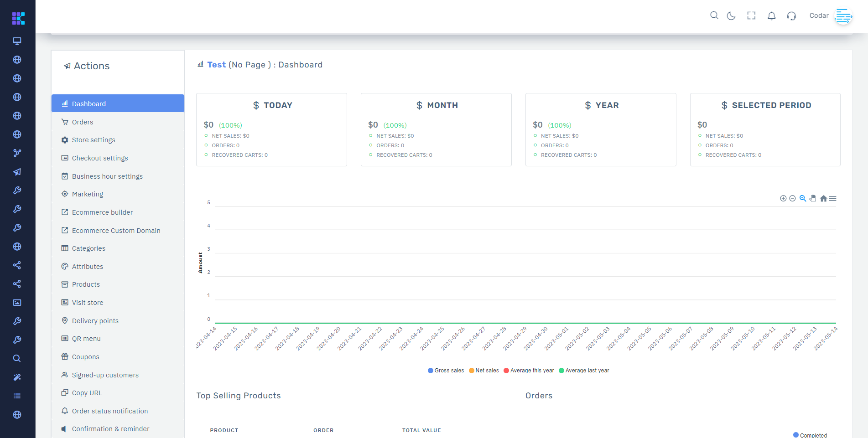Image resolution: width=868 pixels, height=438 pixels.
Task: Toggle dark mode with the moon icon
Action: (x=731, y=15)
